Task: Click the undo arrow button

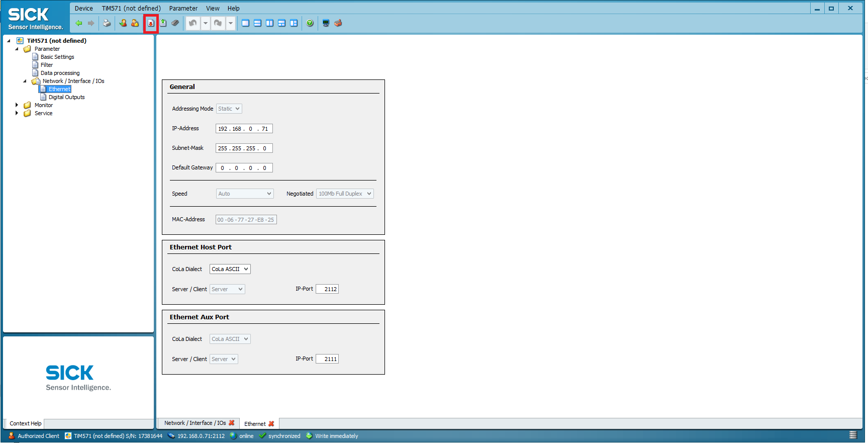Action: (193, 23)
